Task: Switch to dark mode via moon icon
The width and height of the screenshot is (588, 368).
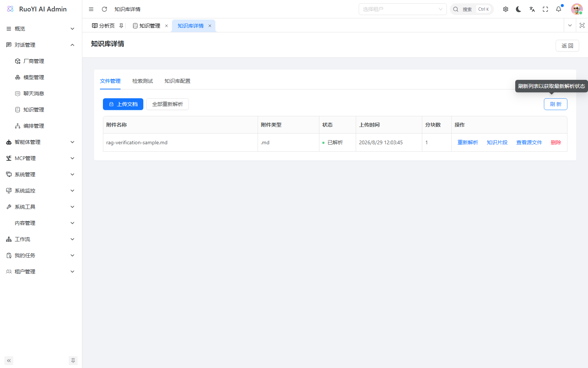Action: pos(519,9)
